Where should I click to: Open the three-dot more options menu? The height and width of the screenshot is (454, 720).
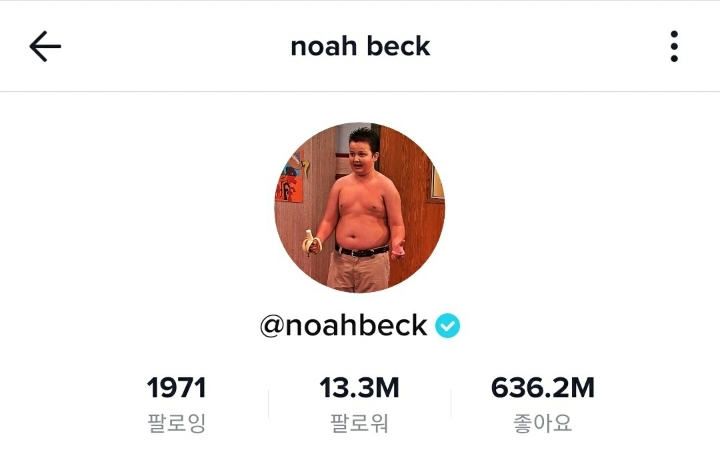pos(674,46)
